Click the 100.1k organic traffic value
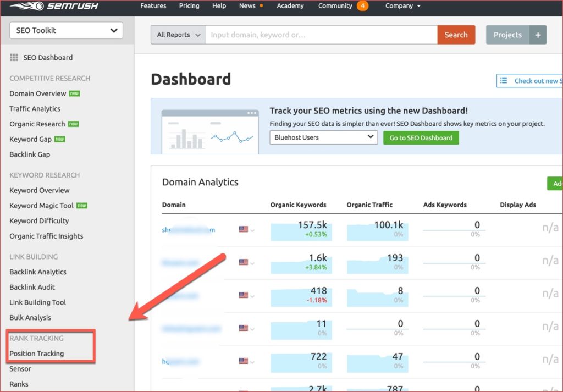This screenshot has height=392, width=563. click(389, 225)
